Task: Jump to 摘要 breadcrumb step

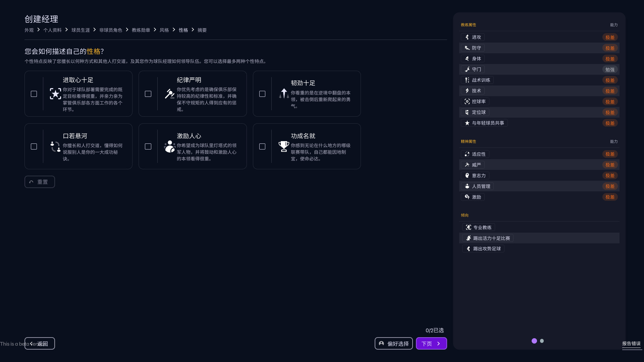Action: tap(202, 30)
